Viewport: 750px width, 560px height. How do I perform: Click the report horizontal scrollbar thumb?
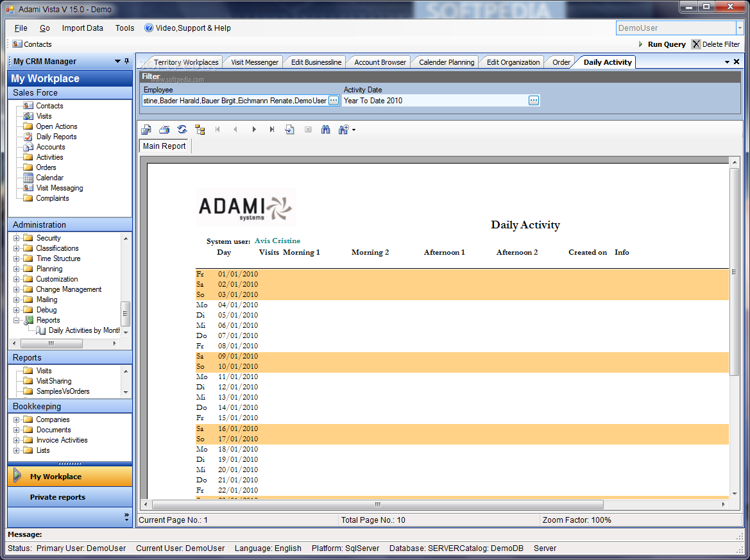pos(378,505)
